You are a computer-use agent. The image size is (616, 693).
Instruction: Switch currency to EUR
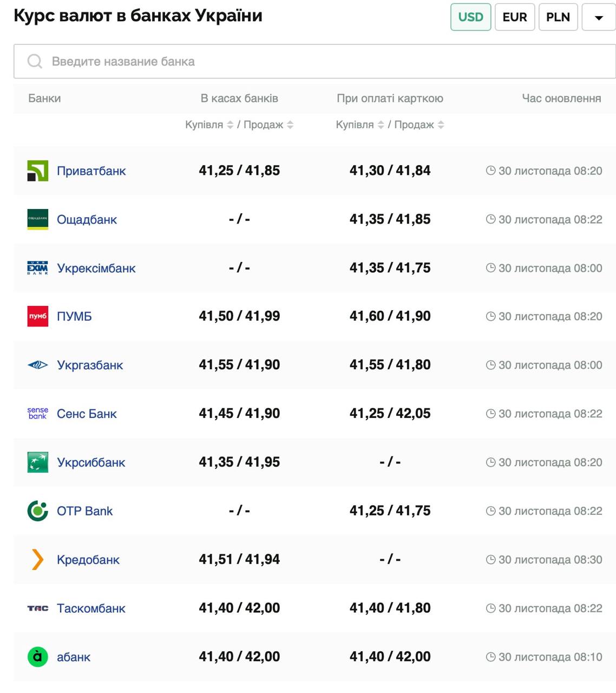(x=514, y=17)
